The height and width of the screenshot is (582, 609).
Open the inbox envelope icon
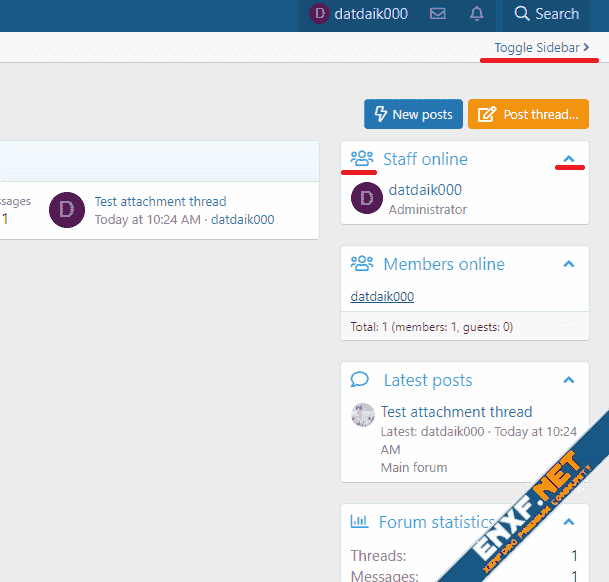[x=438, y=14]
